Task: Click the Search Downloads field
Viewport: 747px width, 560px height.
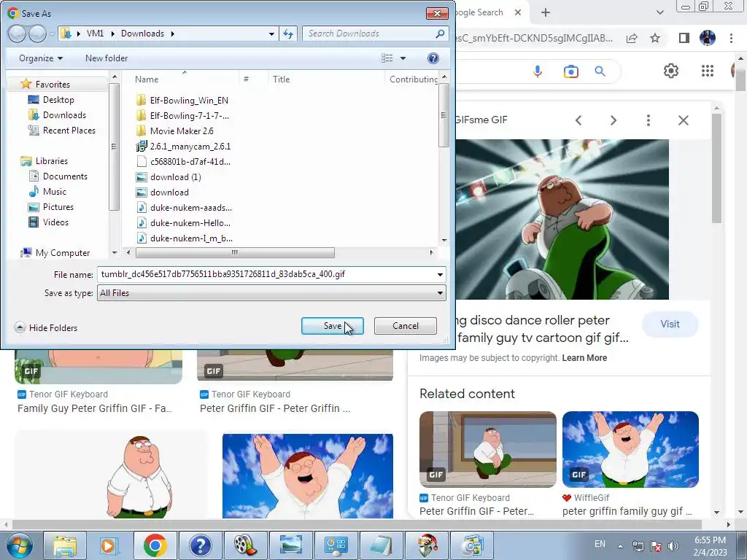Action: [x=375, y=34]
